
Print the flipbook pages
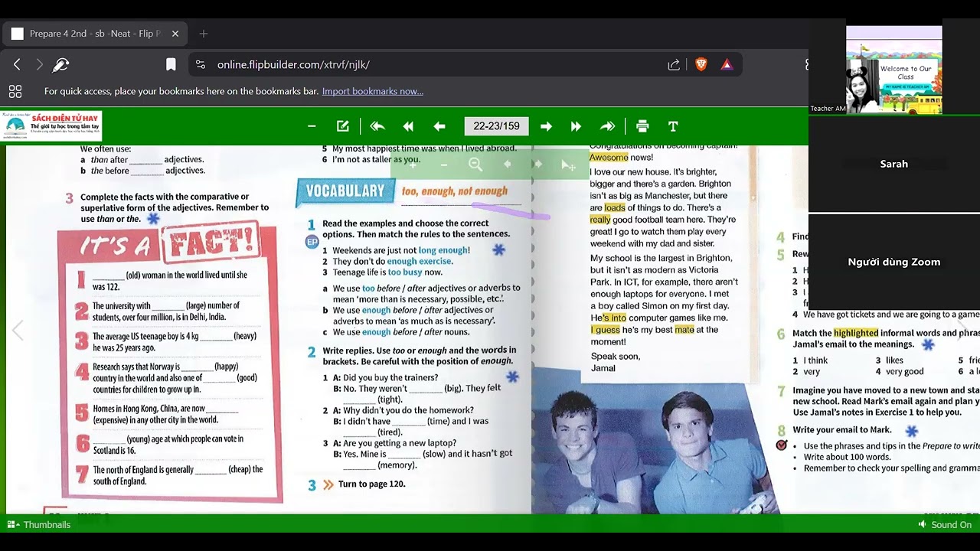pyautogui.click(x=642, y=126)
